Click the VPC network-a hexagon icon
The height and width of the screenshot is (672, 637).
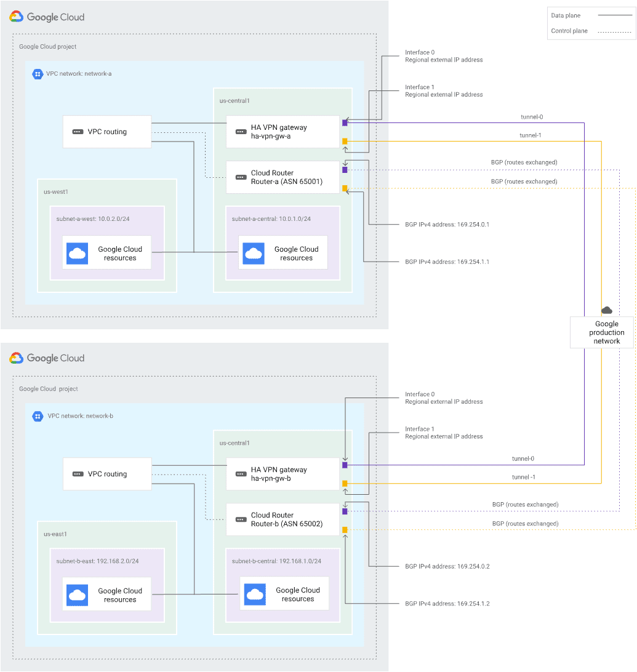pos(38,74)
